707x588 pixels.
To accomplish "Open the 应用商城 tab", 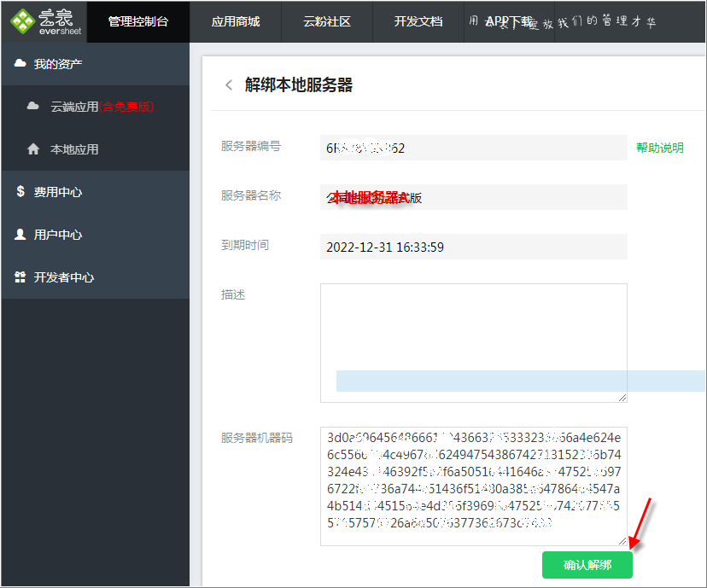I will tap(236, 21).
